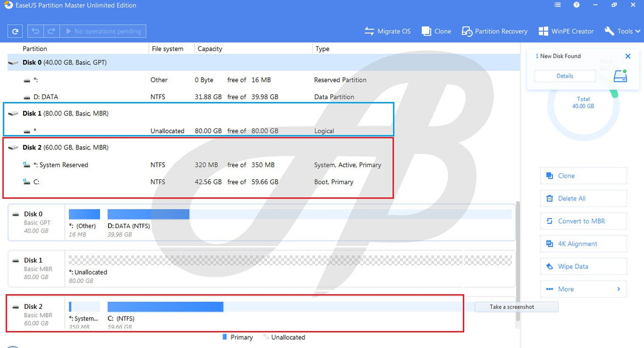The image size is (644, 348).
Task: Click the Disk 0 drive icon in list
Action: [14, 62]
